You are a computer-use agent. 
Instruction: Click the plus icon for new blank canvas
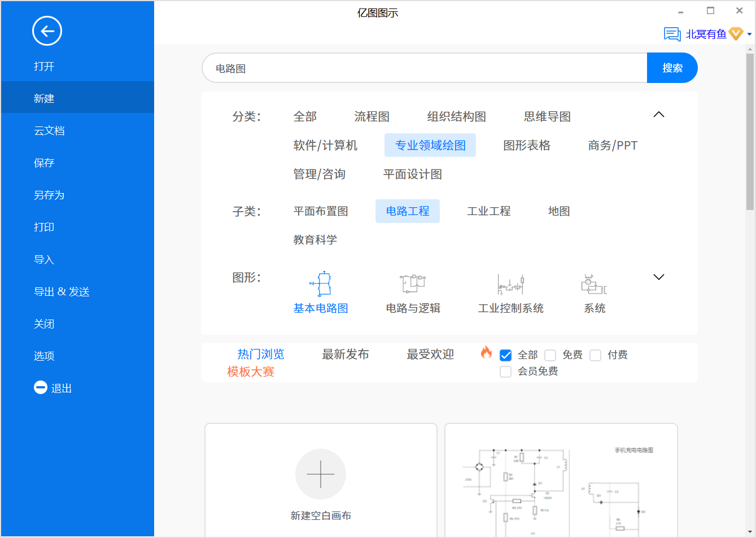click(321, 474)
